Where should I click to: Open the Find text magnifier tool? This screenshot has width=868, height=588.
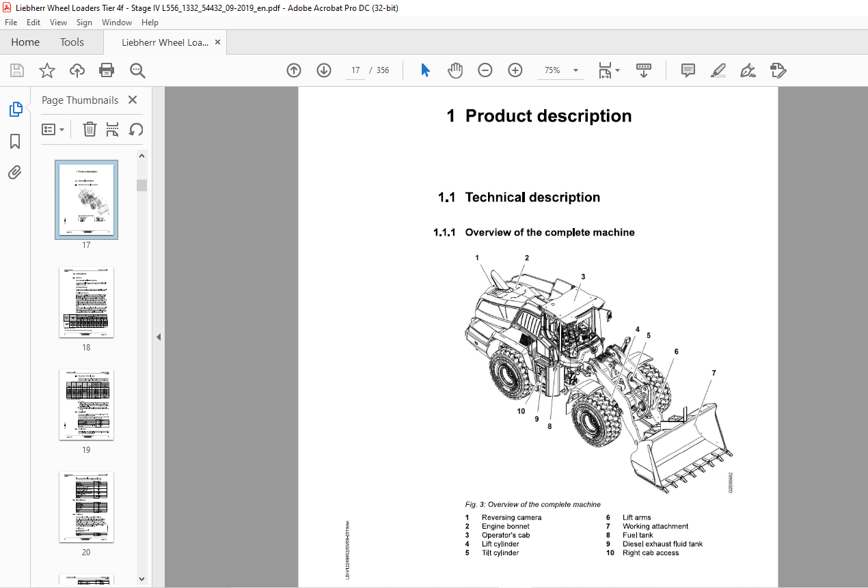pos(137,70)
